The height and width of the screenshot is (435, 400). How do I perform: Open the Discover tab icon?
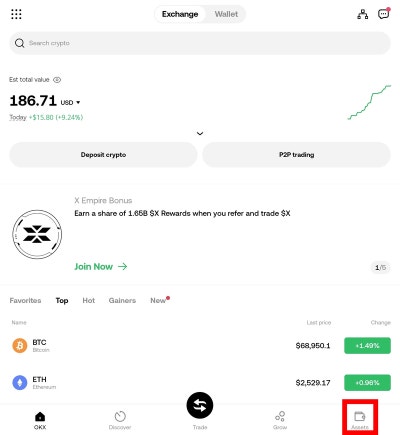pos(120,416)
